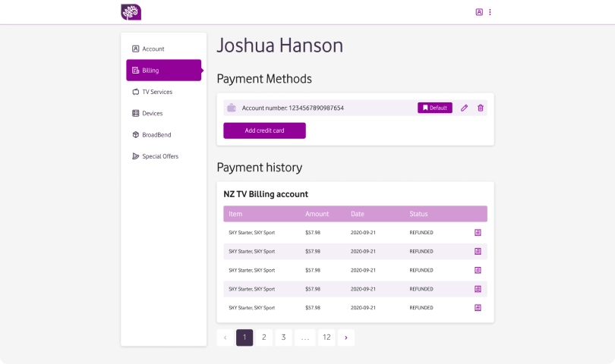Jump to page 12 of payment history
The height and width of the screenshot is (364, 615).
326,337
